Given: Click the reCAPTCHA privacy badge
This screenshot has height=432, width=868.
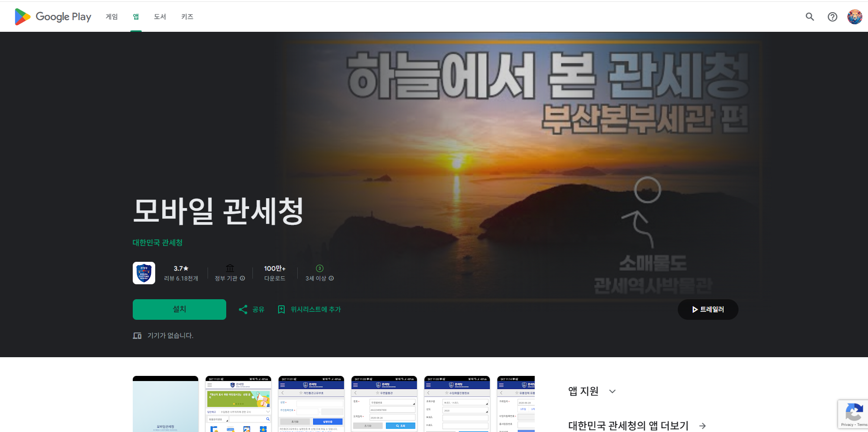Looking at the screenshot, I should 854,414.
